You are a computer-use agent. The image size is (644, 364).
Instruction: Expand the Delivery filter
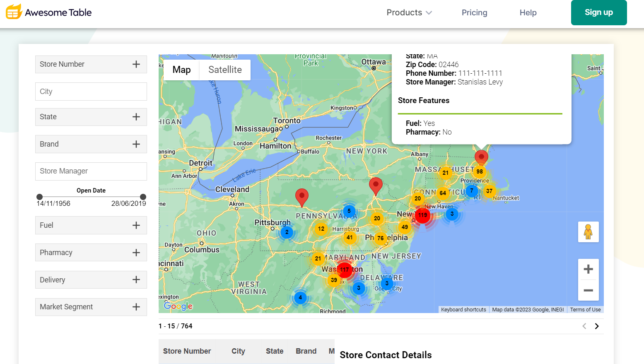click(91, 280)
